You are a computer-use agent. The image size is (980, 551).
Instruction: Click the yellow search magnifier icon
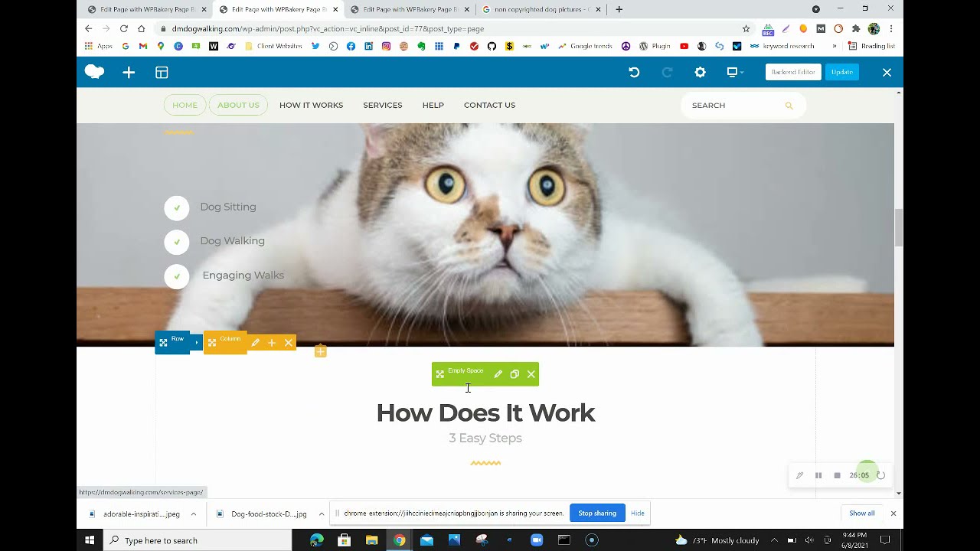[789, 106]
